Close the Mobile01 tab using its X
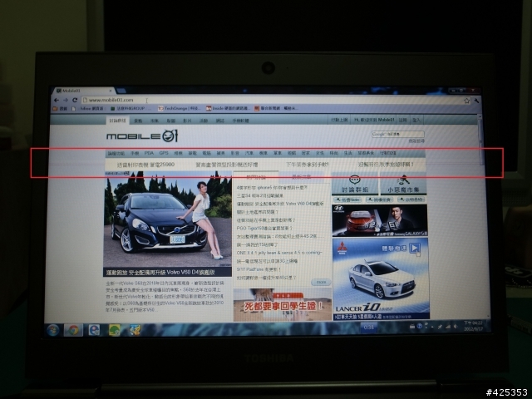 point(111,91)
